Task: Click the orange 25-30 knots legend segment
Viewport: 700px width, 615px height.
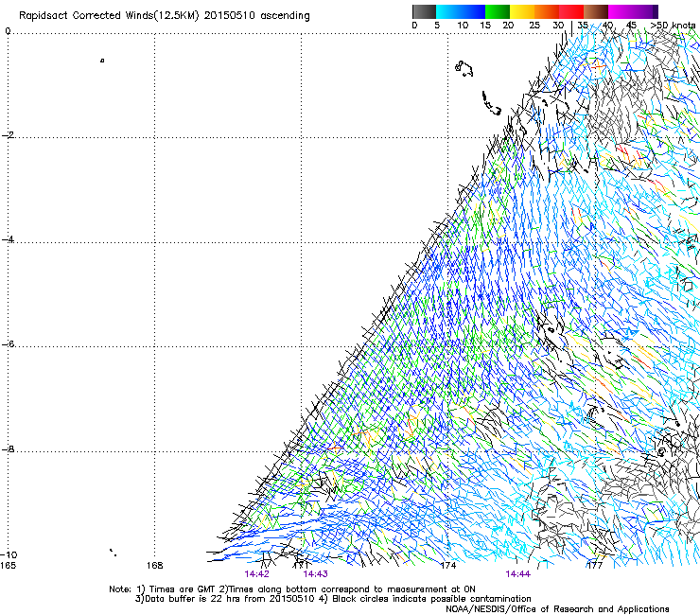Action: 547,11
